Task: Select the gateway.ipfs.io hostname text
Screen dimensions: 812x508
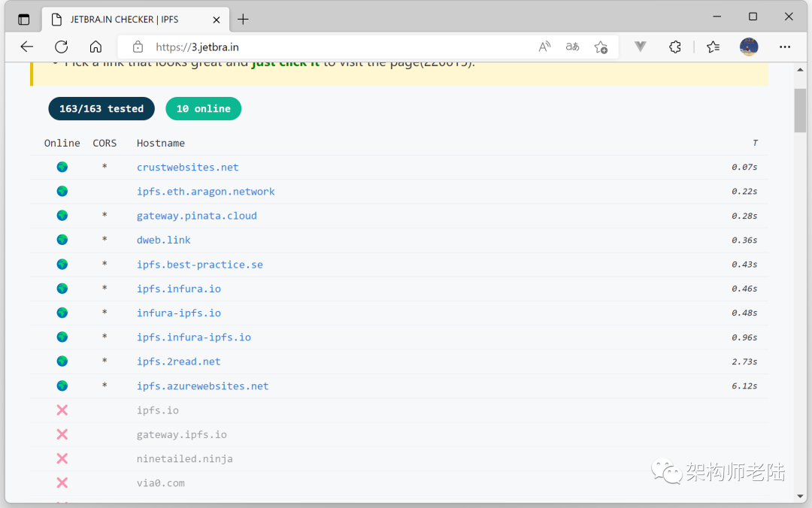Action: pos(182,435)
